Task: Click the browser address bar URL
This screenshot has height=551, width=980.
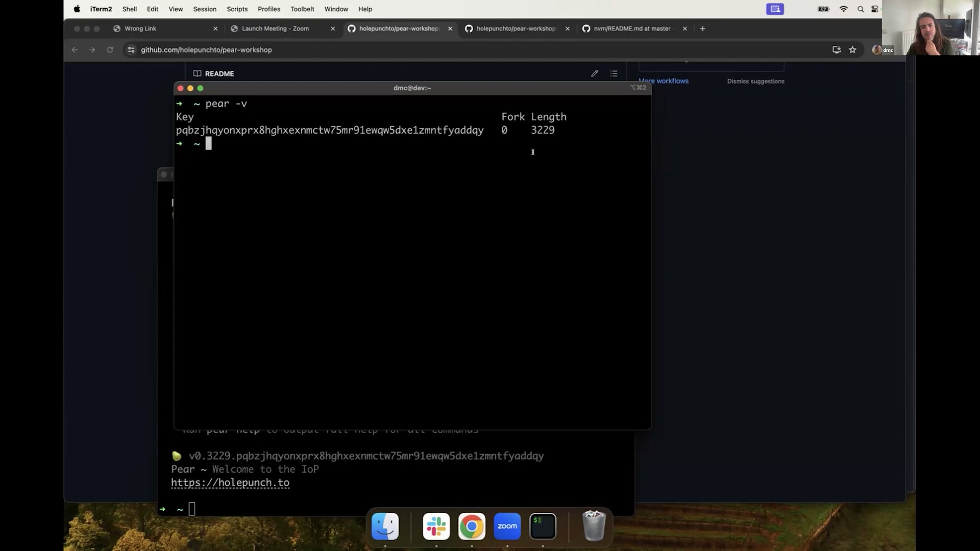Action: pos(206,49)
